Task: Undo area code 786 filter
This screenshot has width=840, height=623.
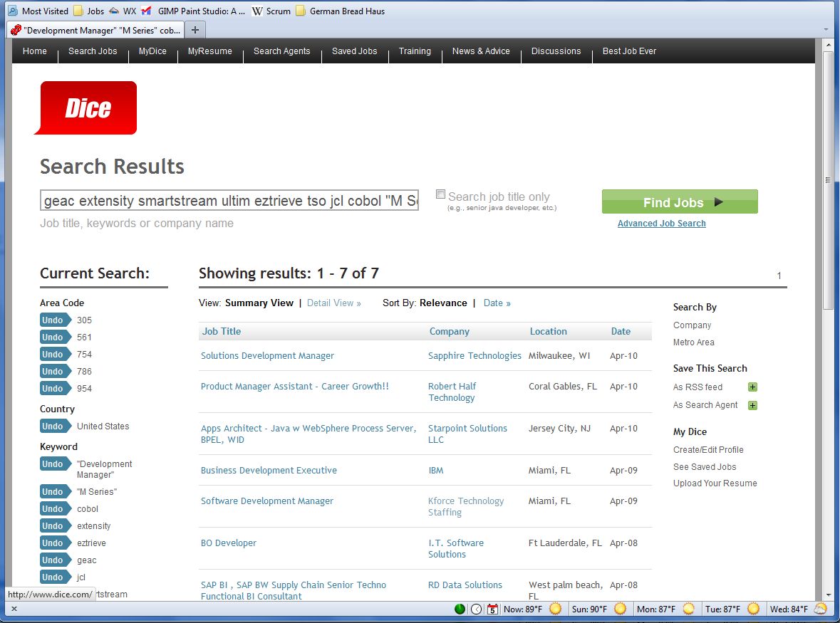Action: [55, 372]
